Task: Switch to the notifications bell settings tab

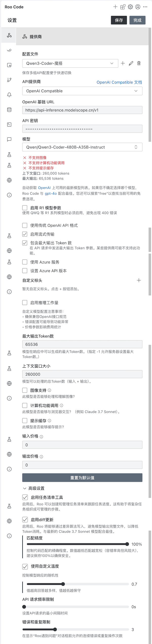Action: click(x=9, y=95)
